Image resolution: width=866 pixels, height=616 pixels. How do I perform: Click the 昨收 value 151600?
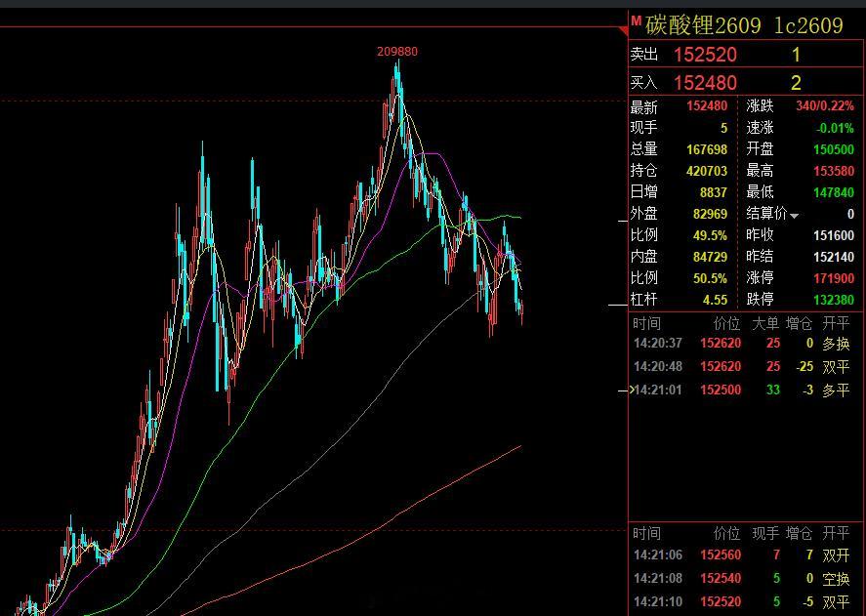click(x=834, y=235)
